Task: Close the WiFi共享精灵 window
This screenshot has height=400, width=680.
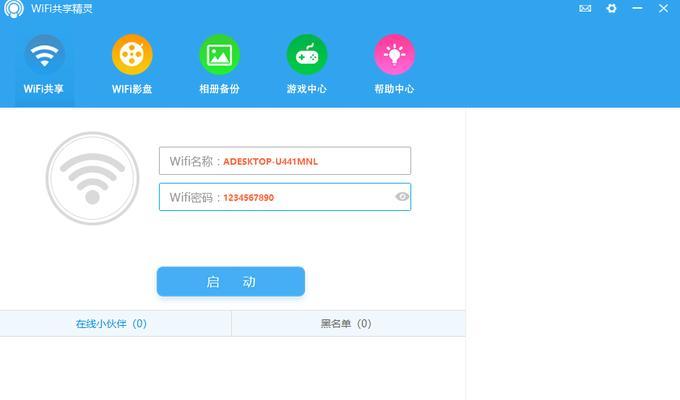Action: (664, 8)
